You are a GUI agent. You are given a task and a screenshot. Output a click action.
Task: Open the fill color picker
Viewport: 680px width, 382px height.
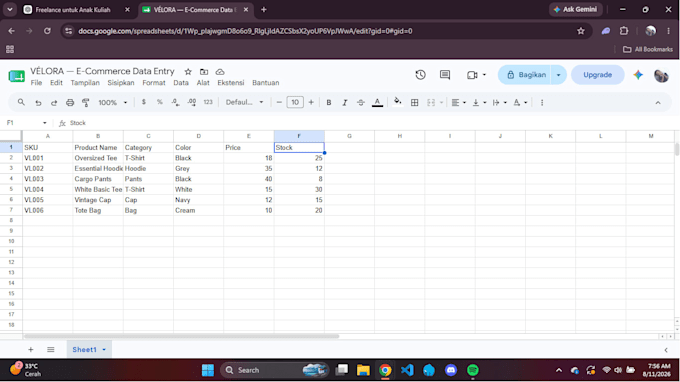pos(397,102)
